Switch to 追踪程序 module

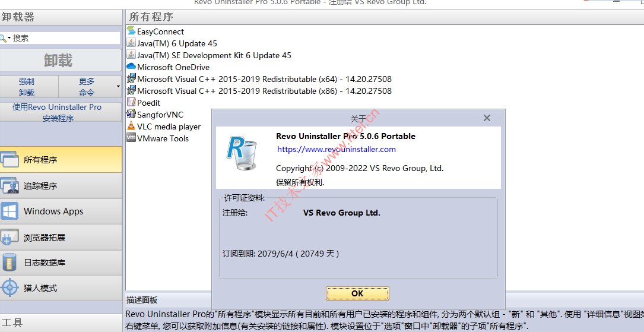coord(61,186)
